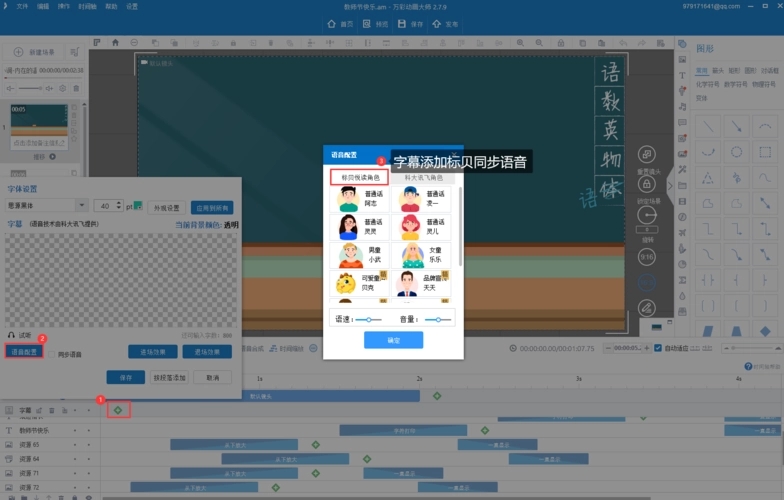
Task: Click the house icon in canvas toolbar
Action: 116,43
